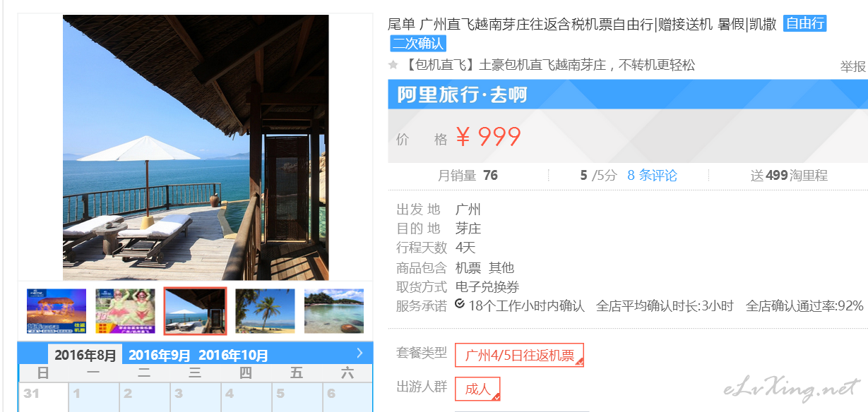Image resolution: width=868 pixels, height=412 pixels.
Task: Click the 二次确认 blue tag
Action: [x=418, y=43]
